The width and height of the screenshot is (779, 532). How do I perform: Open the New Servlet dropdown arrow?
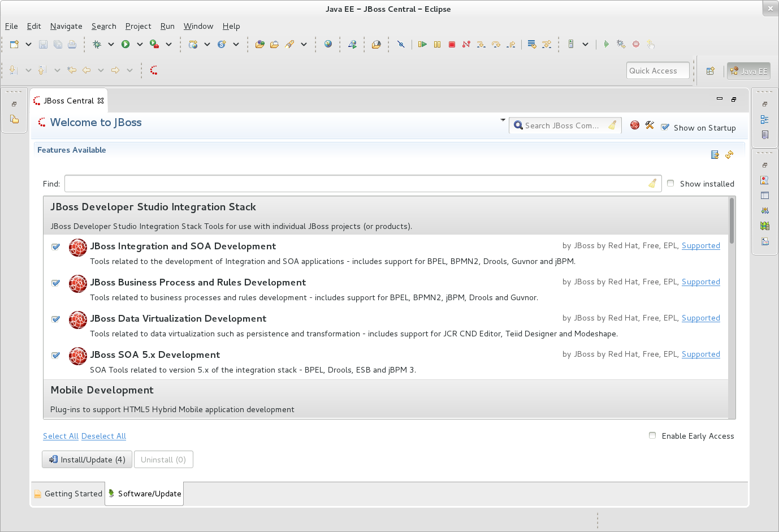click(x=236, y=44)
